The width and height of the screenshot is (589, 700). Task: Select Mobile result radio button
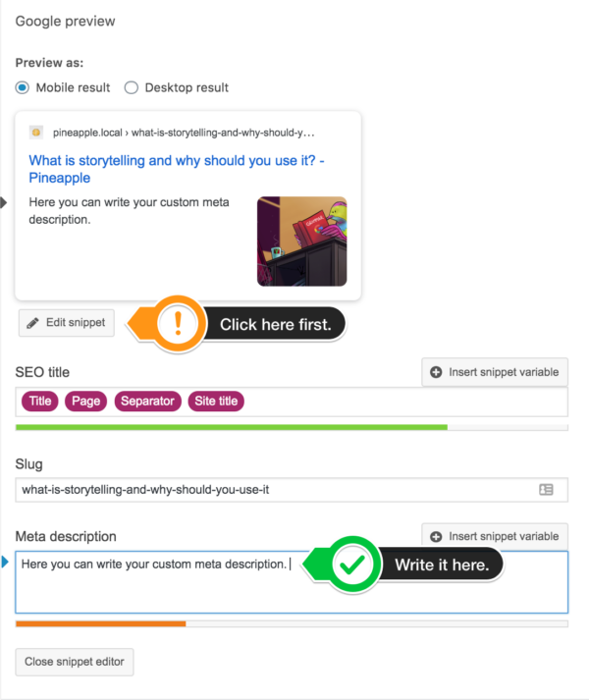(22, 87)
